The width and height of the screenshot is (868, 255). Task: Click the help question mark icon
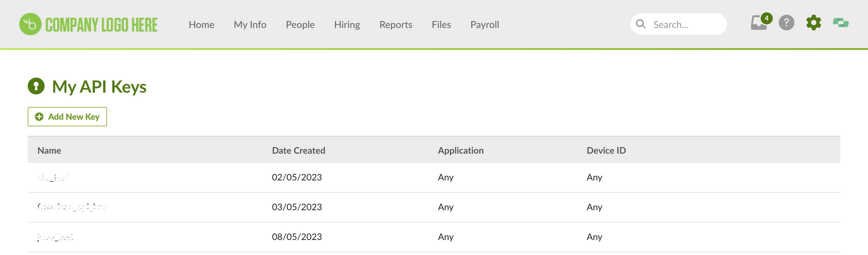click(x=786, y=23)
